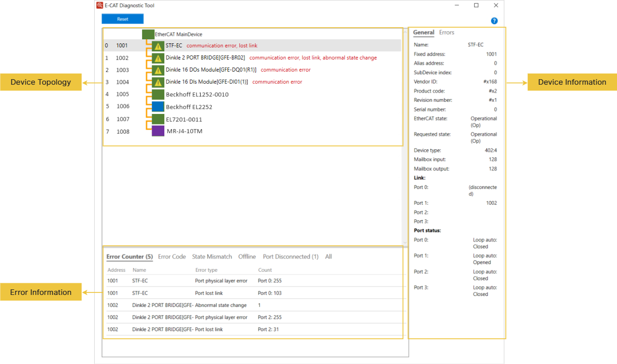Open the State Mismatch tab

pyautogui.click(x=212, y=257)
